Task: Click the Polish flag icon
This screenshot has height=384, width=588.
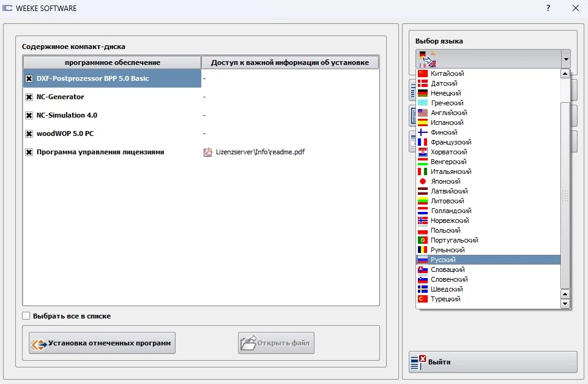Action: (423, 230)
